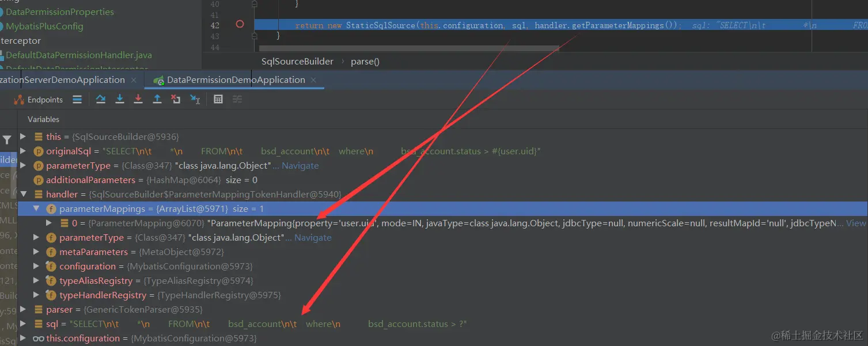The image size is (868, 346).
Task: Click the field icon of parameterMappings
Action: tap(51, 208)
